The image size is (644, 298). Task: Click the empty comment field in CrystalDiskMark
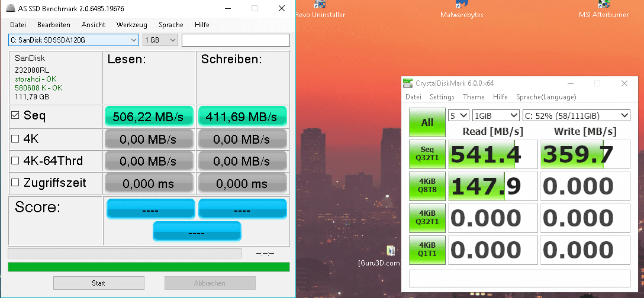pos(520,278)
